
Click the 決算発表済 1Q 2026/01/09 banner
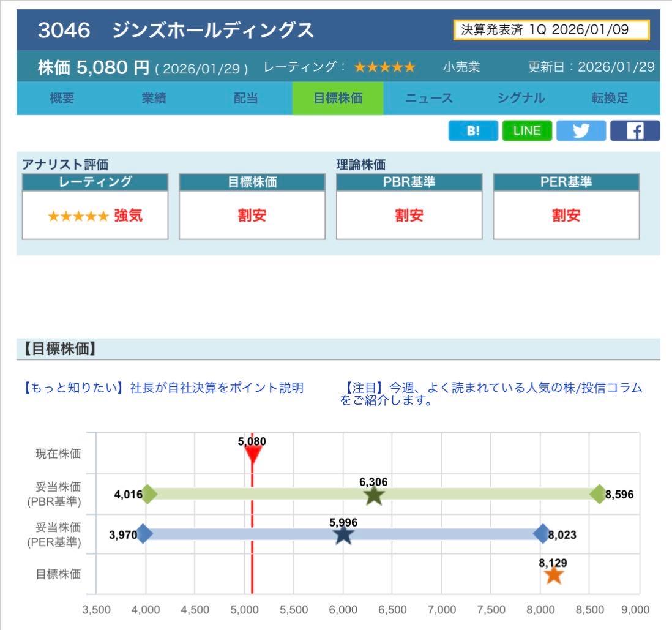point(550,28)
